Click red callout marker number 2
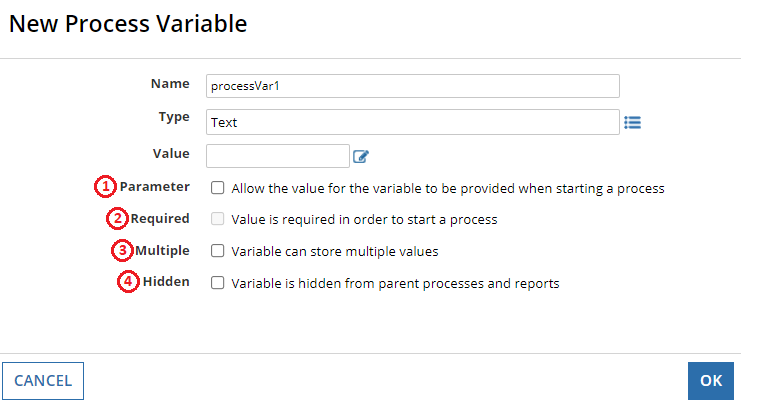This screenshot has height=415, width=757. [x=118, y=218]
